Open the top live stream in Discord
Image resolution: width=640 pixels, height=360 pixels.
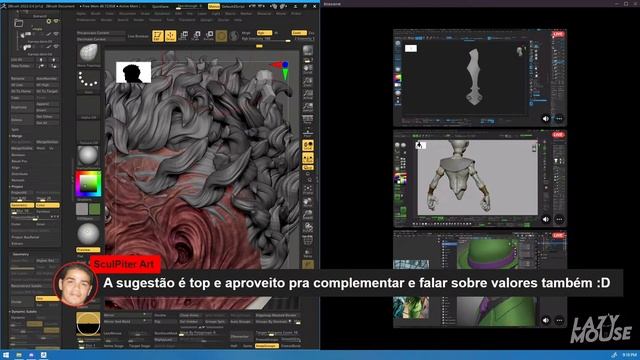pyautogui.click(x=480, y=78)
